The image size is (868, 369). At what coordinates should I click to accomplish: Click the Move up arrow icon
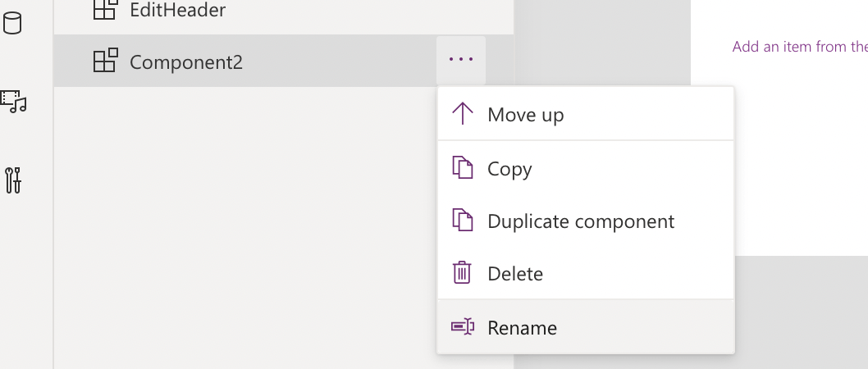[x=463, y=114]
